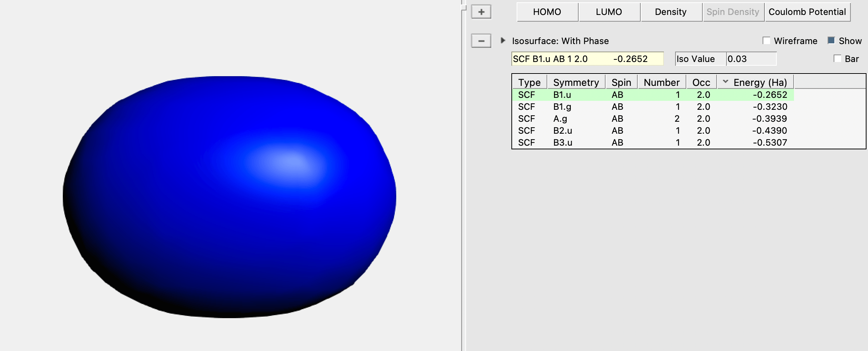
Task: Select the A.g orbital with energy -0.3939
Action: (x=598, y=118)
